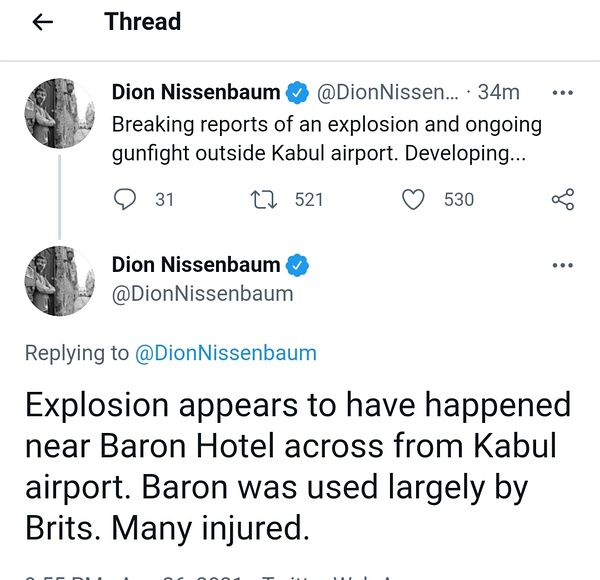Viewport: 600px width, 580px height.
Task: Open the breaking reports tweet text
Action: 326,141
